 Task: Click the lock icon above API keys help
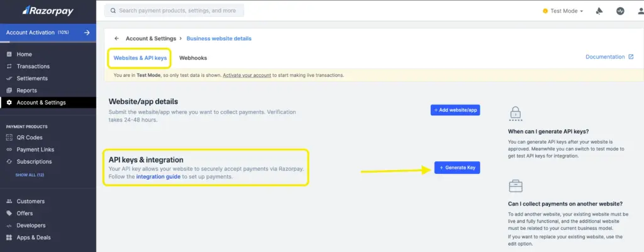(516, 113)
